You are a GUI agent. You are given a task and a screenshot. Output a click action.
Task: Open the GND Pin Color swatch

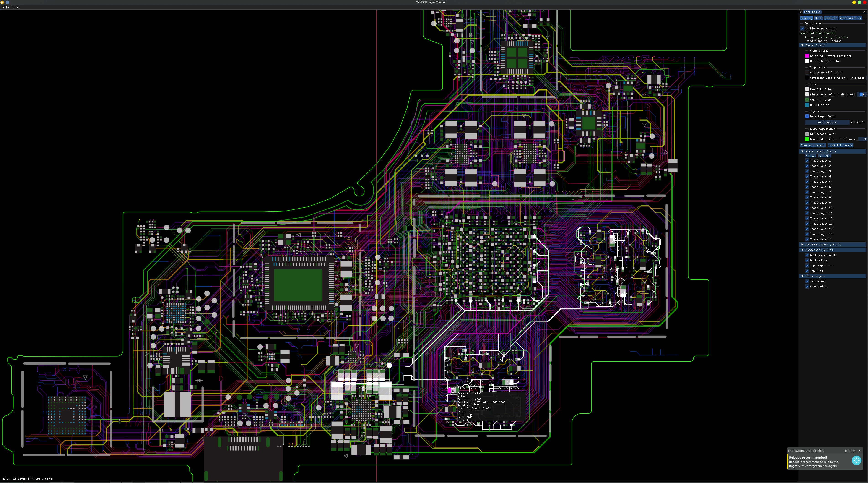(807, 100)
